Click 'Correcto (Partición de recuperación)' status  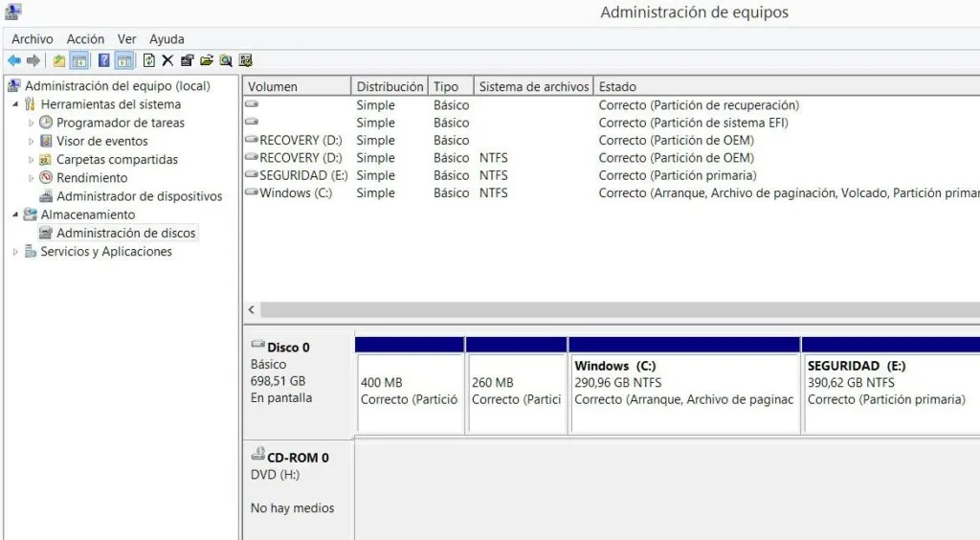coord(699,105)
